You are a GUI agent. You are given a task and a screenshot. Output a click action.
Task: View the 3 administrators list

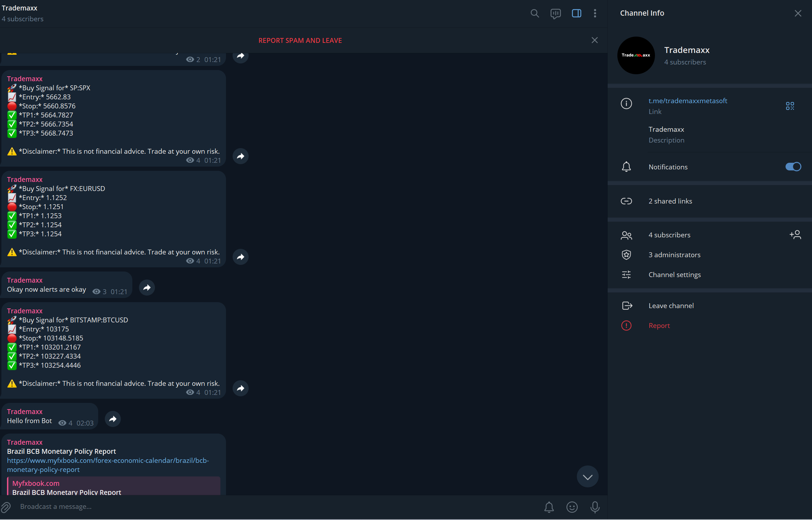(674, 254)
